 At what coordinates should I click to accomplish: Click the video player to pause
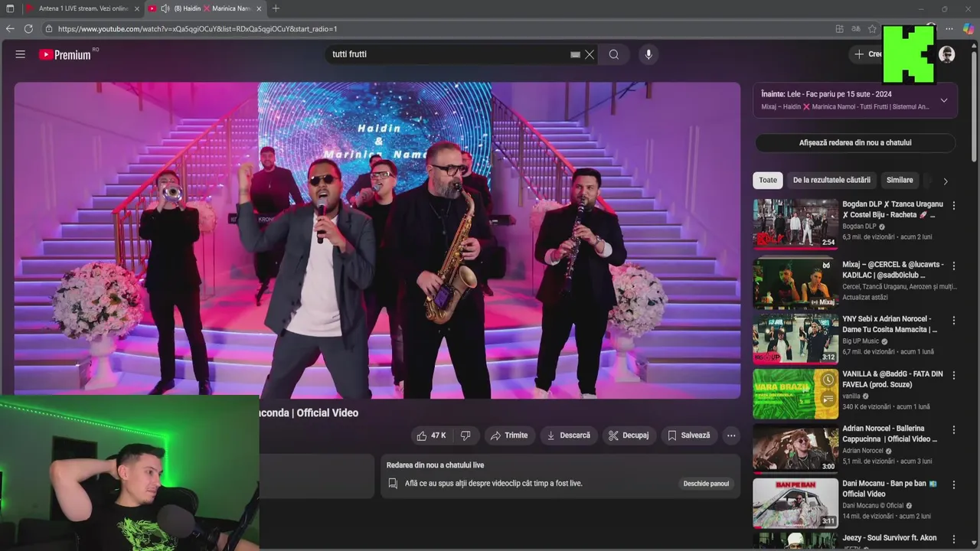(x=377, y=240)
